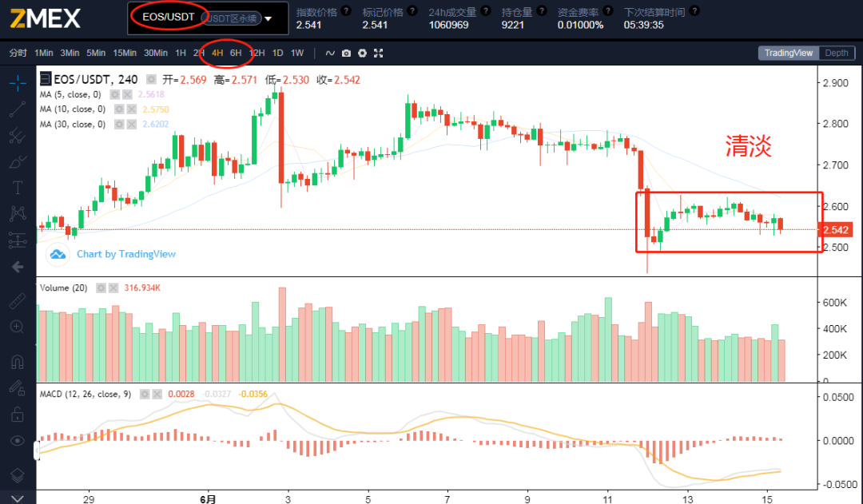Screen dimensions: 863x504
Task: Toggle lock all drawings
Action: pyautogui.click(x=17, y=414)
